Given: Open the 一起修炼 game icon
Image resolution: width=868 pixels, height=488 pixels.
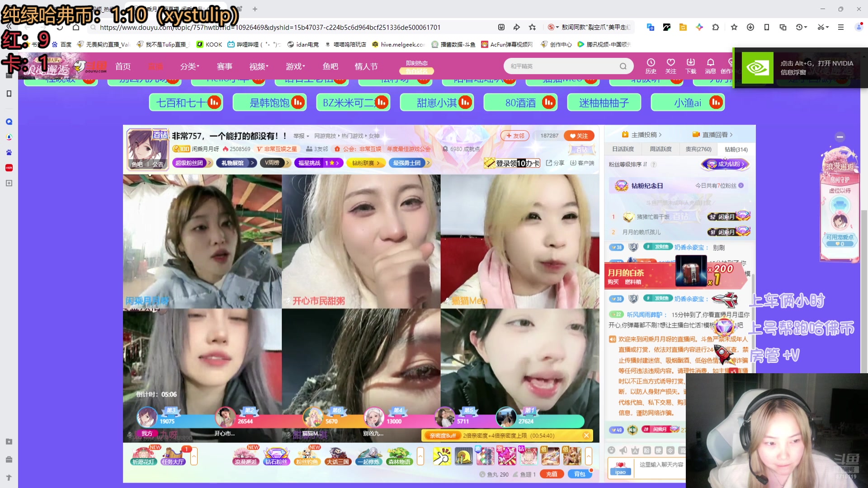Looking at the screenshot, I should [x=369, y=456].
